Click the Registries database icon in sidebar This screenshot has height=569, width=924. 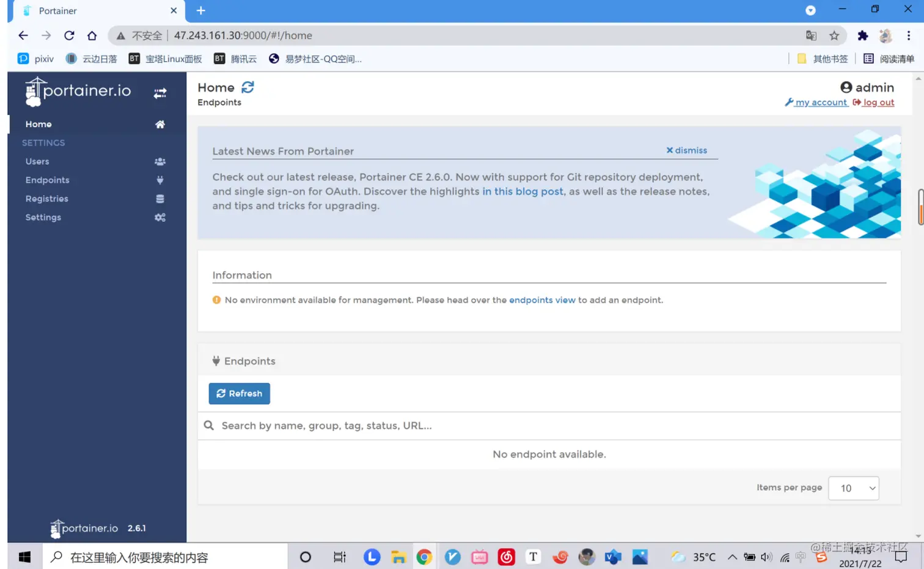coord(160,199)
